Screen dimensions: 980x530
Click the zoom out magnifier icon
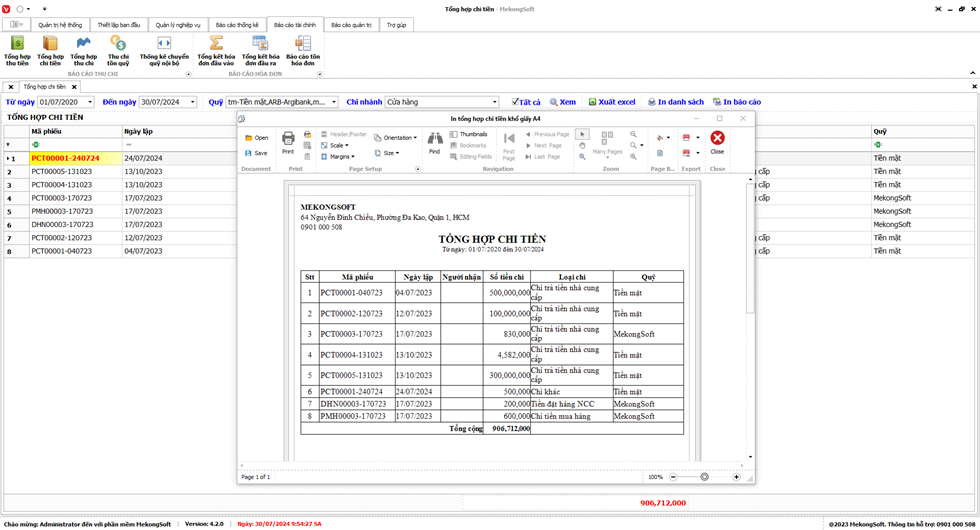(x=633, y=134)
